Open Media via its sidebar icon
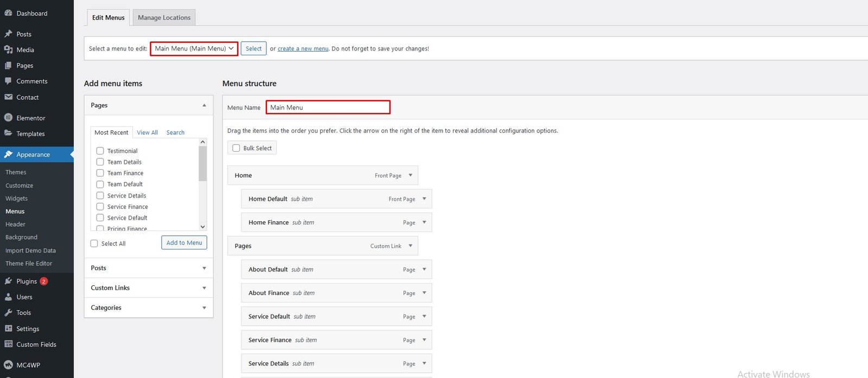 pos(8,49)
